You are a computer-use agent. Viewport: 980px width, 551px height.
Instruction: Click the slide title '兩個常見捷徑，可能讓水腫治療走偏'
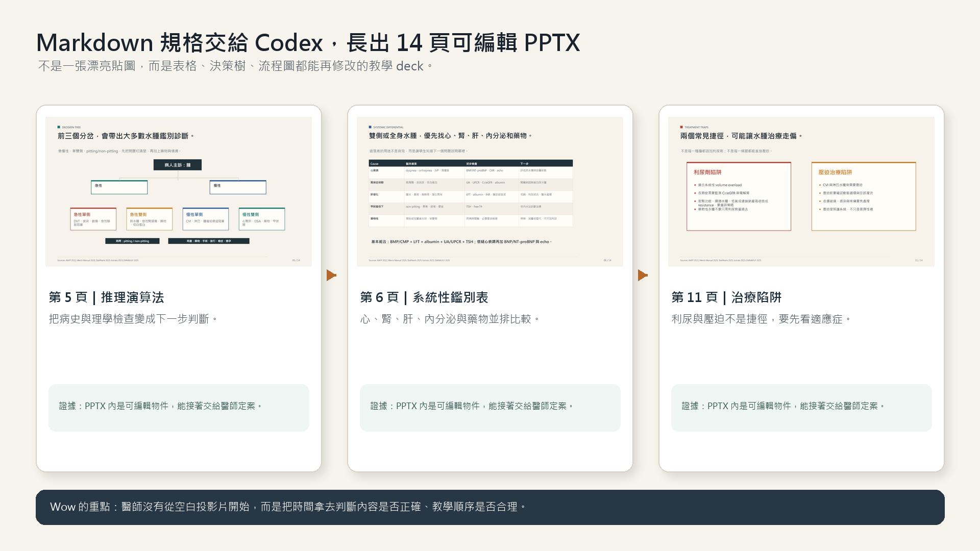tap(741, 136)
